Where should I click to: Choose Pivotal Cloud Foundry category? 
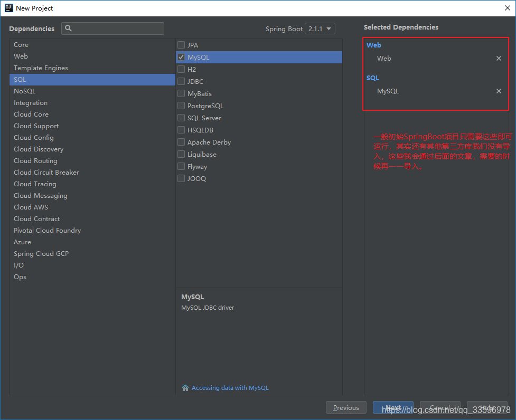92,231
